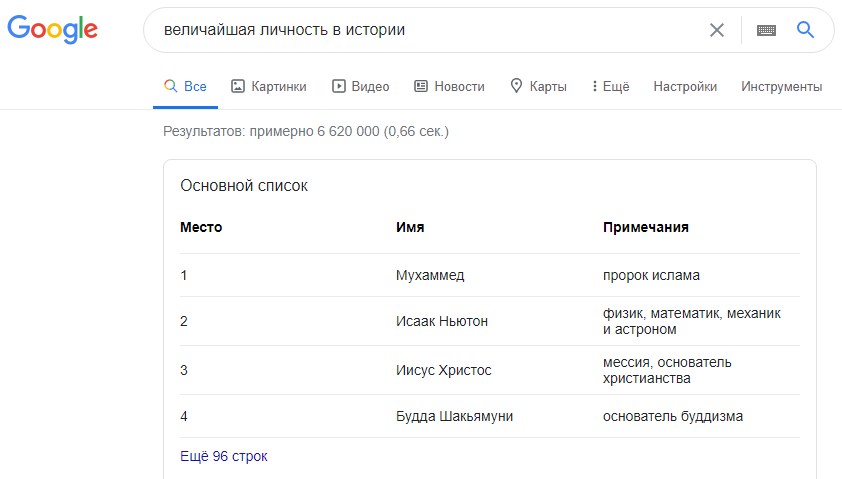Click the blue search magnifier button
The width and height of the screenshot is (842, 479).
point(805,30)
